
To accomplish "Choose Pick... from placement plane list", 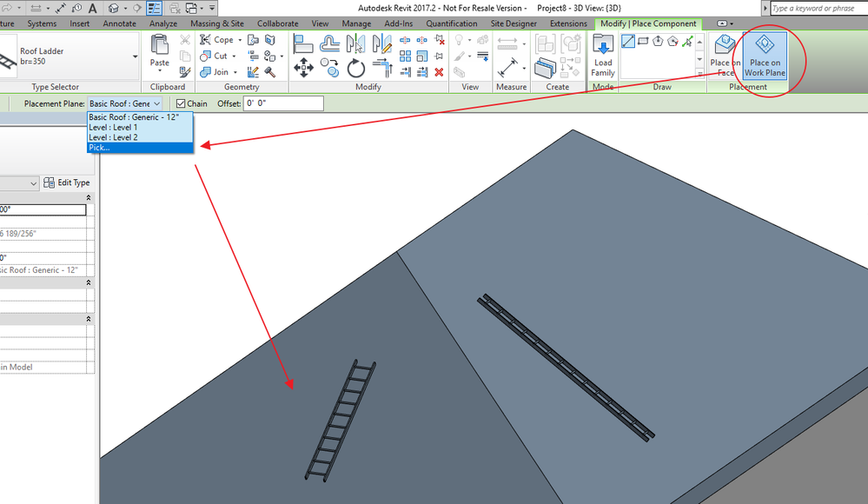I will click(x=140, y=148).
